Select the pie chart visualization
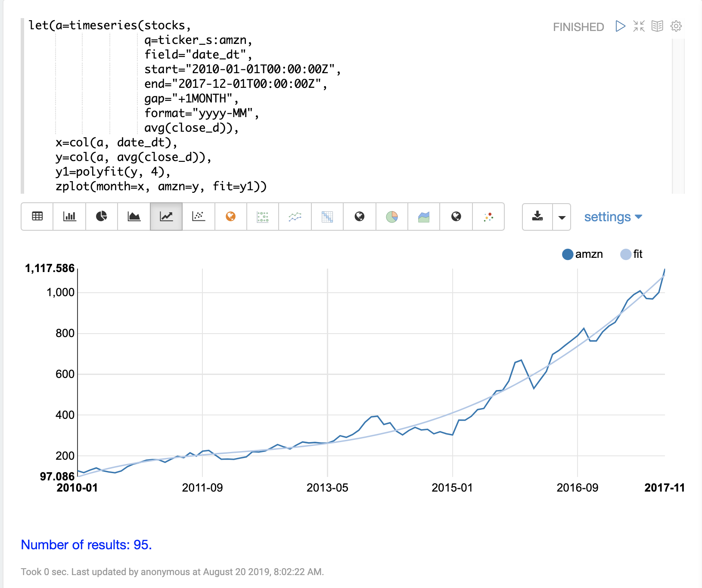This screenshot has height=588, width=702. [x=102, y=217]
